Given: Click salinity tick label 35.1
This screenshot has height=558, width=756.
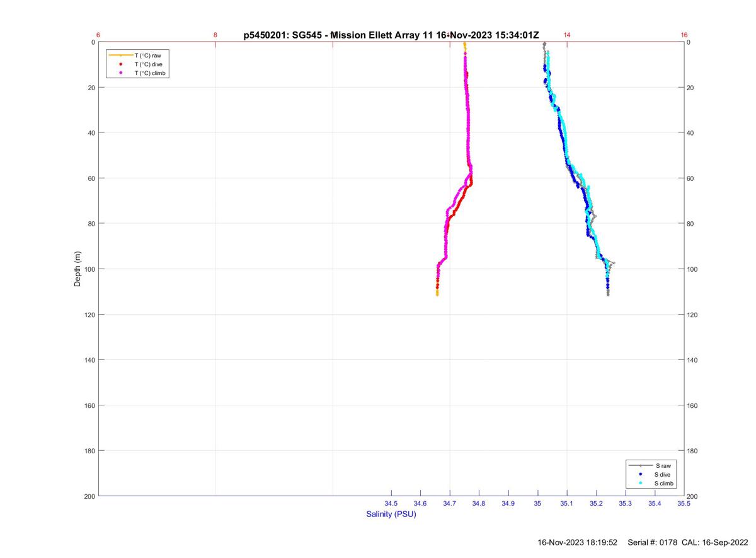Looking at the screenshot, I should pyautogui.click(x=567, y=503).
